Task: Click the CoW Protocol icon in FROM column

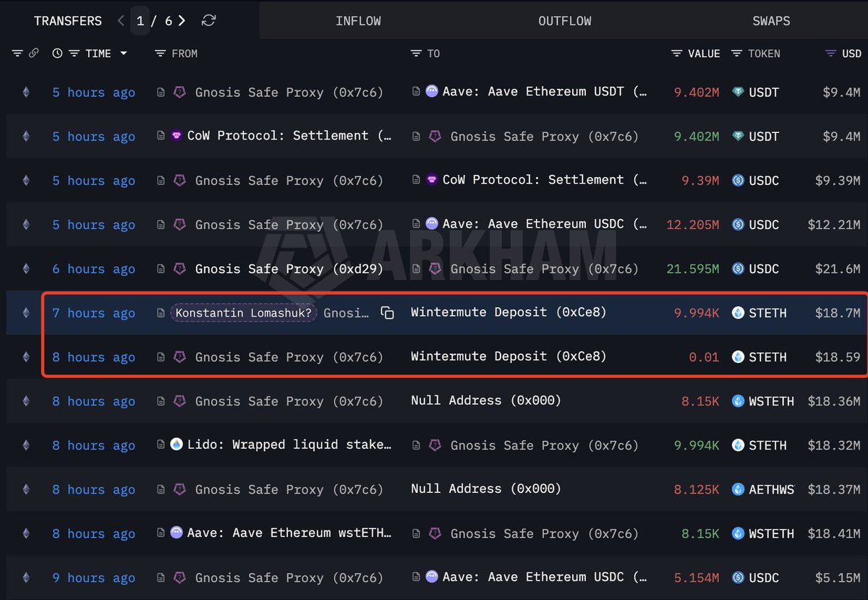Action: (x=176, y=136)
